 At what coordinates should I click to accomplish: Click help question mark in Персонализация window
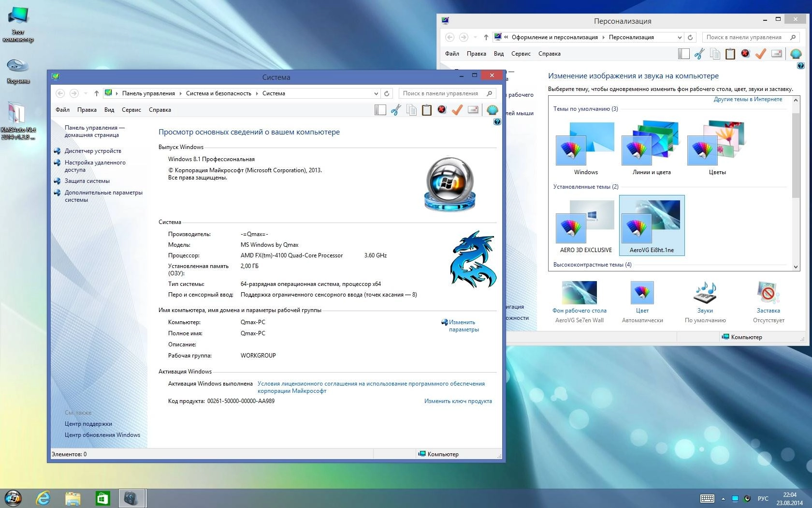(801, 66)
